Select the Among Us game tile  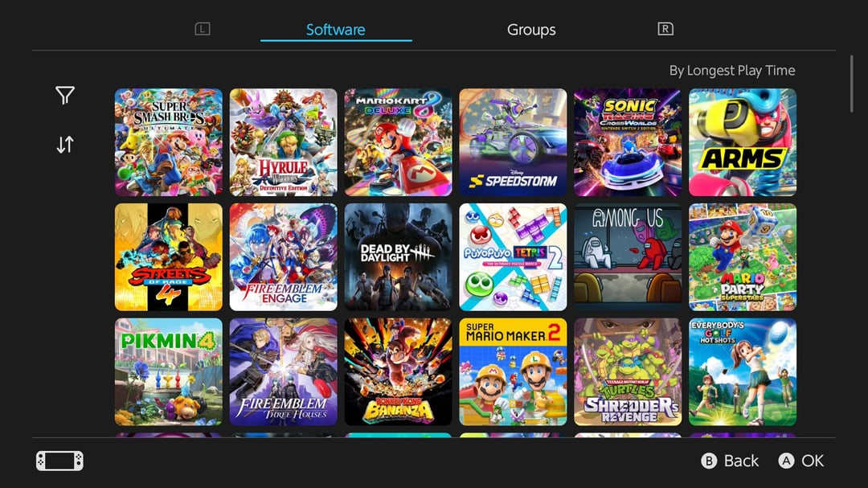(x=628, y=257)
